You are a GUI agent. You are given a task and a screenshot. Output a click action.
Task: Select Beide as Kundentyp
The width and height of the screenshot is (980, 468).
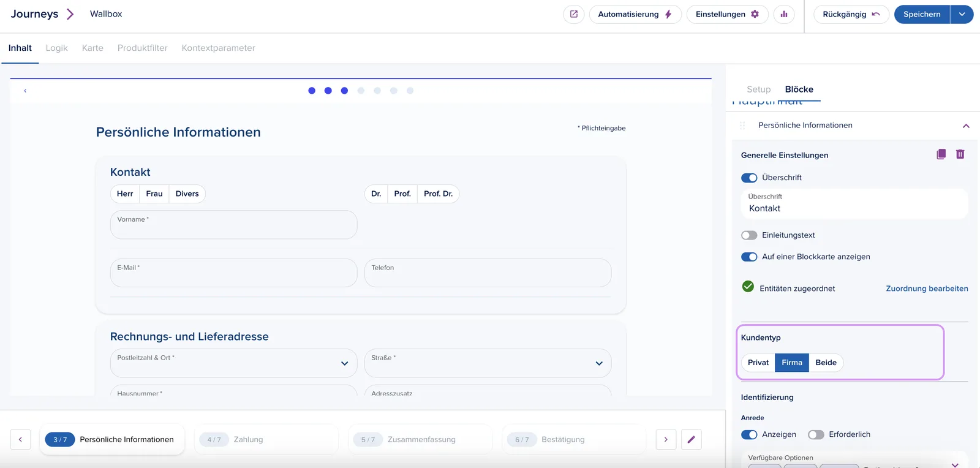[826, 363]
